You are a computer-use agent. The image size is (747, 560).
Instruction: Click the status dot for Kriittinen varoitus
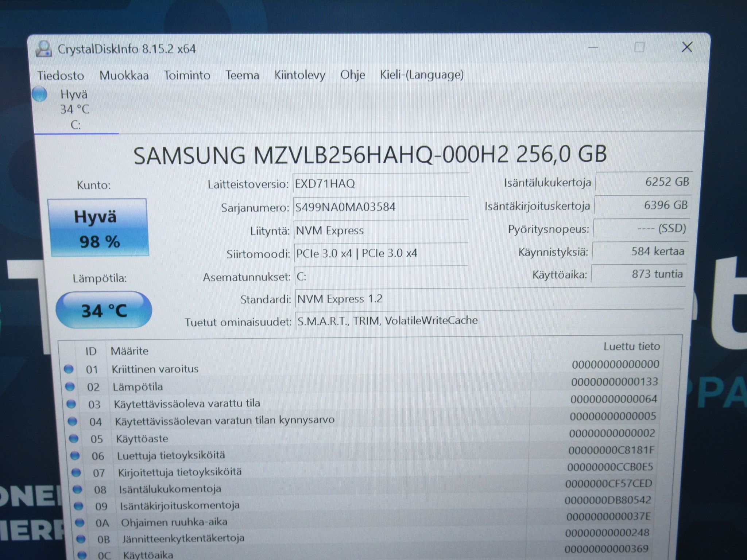click(69, 369)
